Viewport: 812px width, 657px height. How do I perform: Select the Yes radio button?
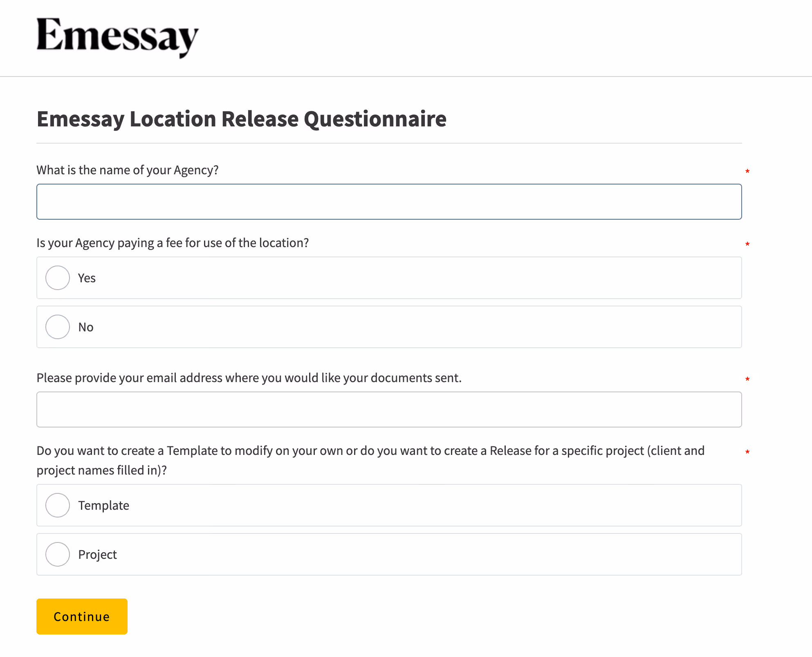point(58,278)
